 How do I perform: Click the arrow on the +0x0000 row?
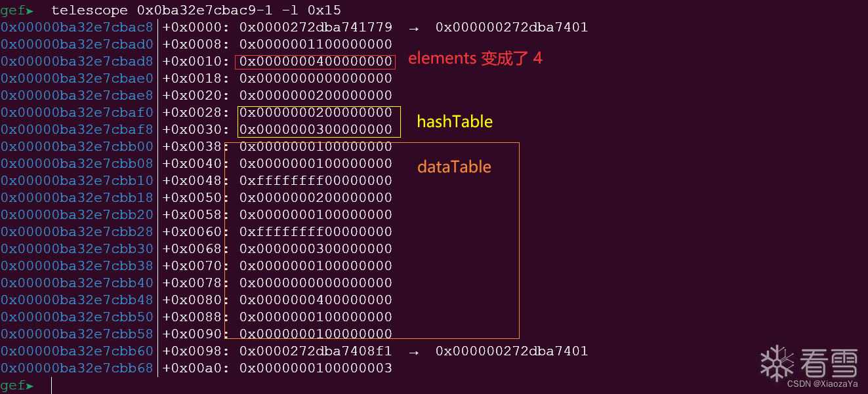point(414,28)
